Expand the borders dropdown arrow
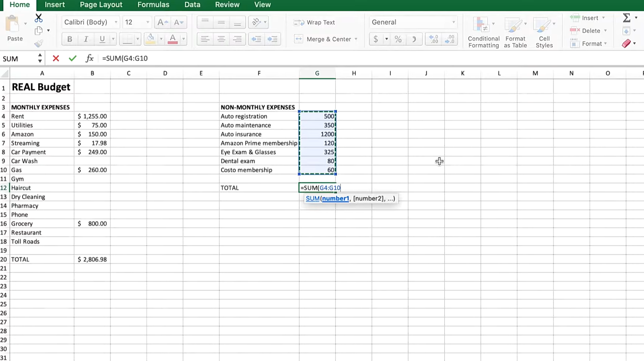The height and width of the screenshot is (361, 644). pyautogui.click(x=138, y=39)
